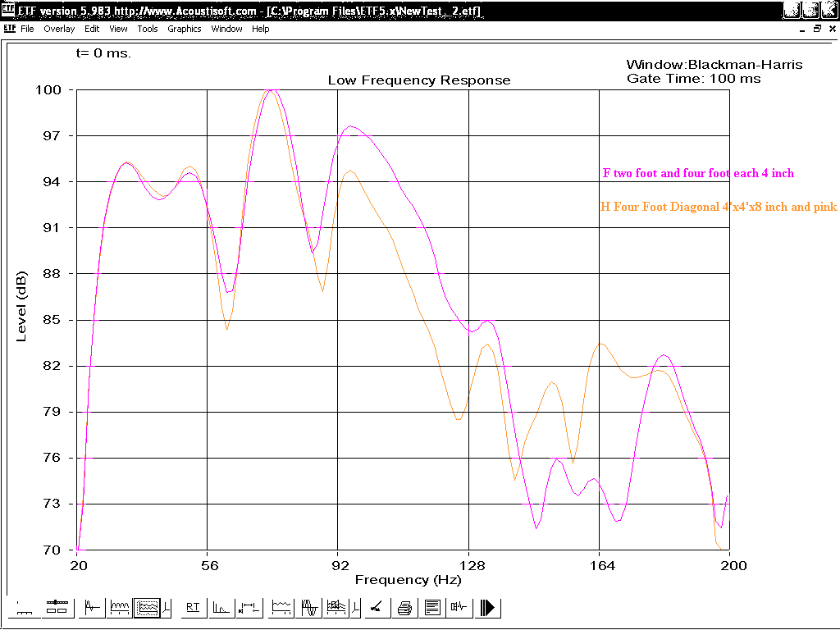Open the Tools menu
This screenshot has width=840, height=630.
(148, 29)
